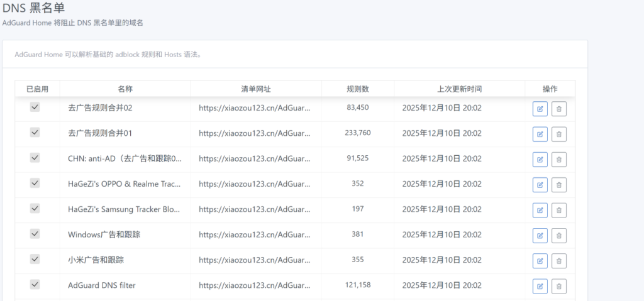Viewport: 644px width, 301px height.
Task: Delete the 小米广告和跟踪 blocklist
Action: click(559, 261)
